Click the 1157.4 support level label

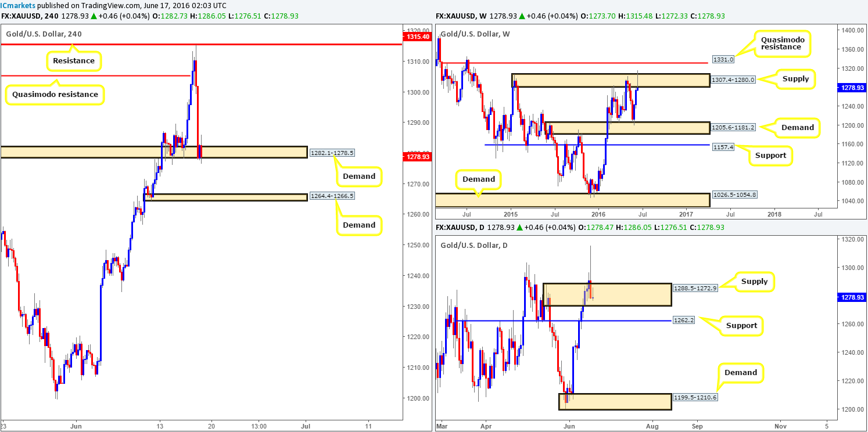(x=724, y=147)
